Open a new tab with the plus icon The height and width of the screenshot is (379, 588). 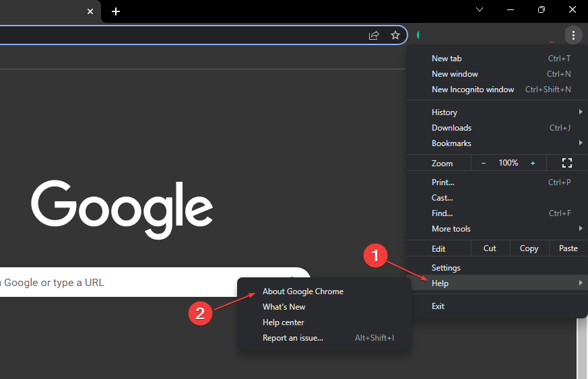(x=116, y=11)
